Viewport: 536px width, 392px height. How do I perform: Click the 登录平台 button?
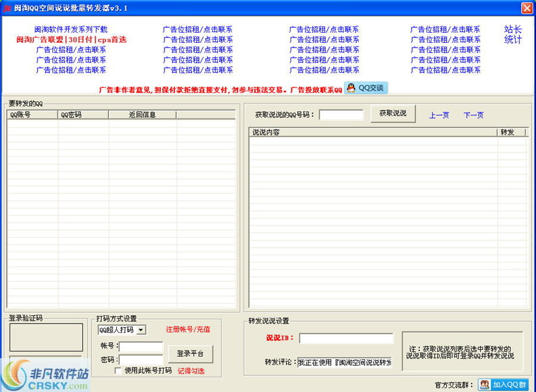[191, 354]
